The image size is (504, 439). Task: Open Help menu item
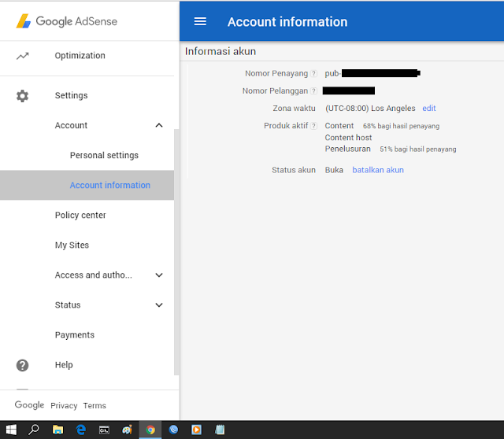pos(64,365)
